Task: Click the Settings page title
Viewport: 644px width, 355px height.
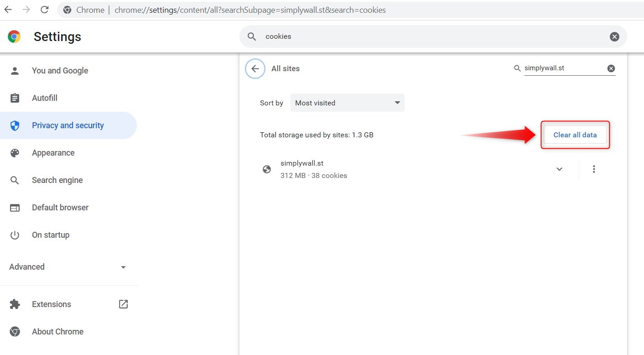Action: [57, 37]
